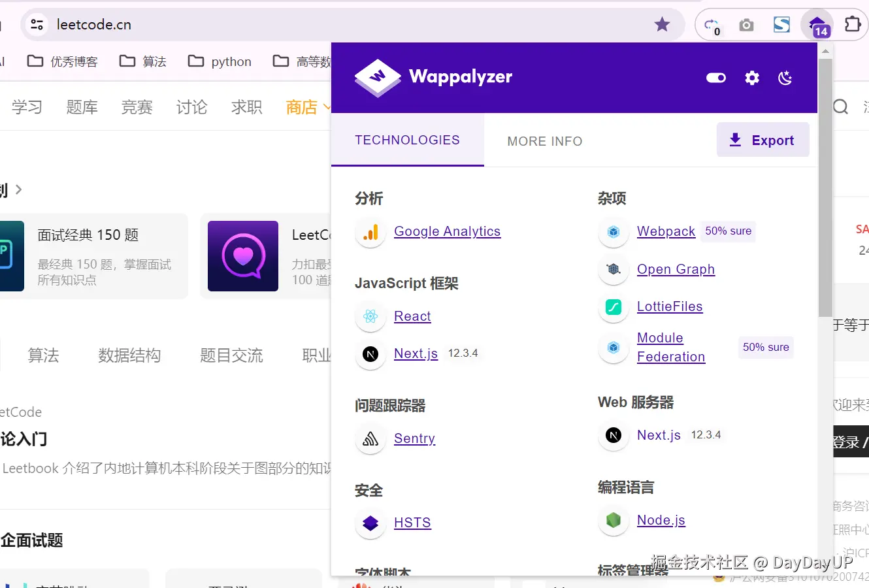Disable Wappalyzer with the main toggle switch
The width and height of the screenshot is (869, 588).
(x=715, y=77)
